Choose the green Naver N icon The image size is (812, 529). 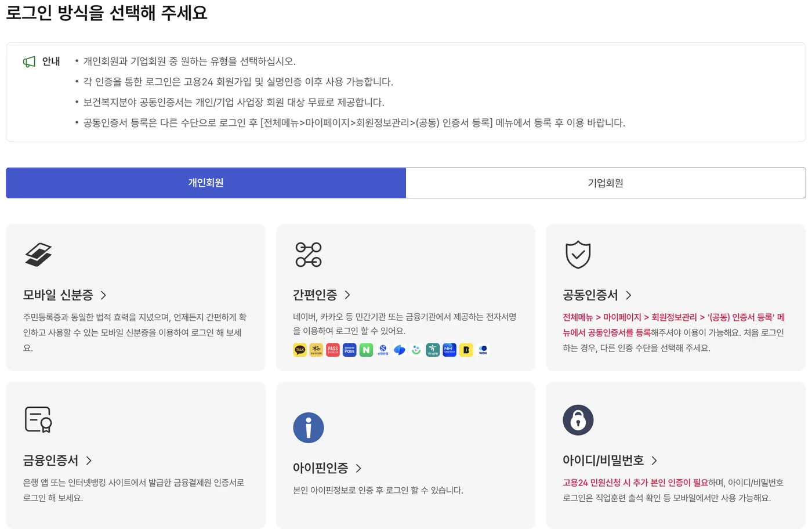click(366, 350)
